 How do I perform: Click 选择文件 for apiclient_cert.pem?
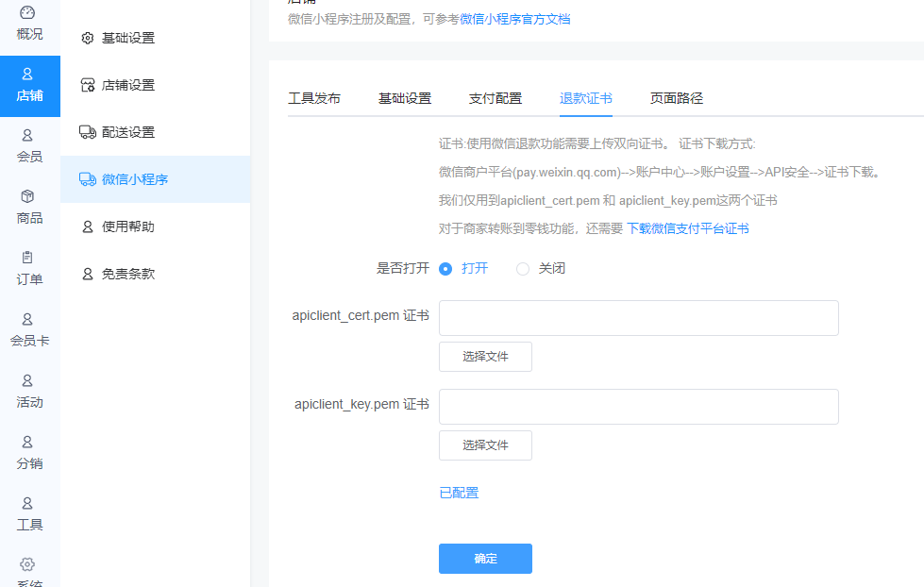485,357
